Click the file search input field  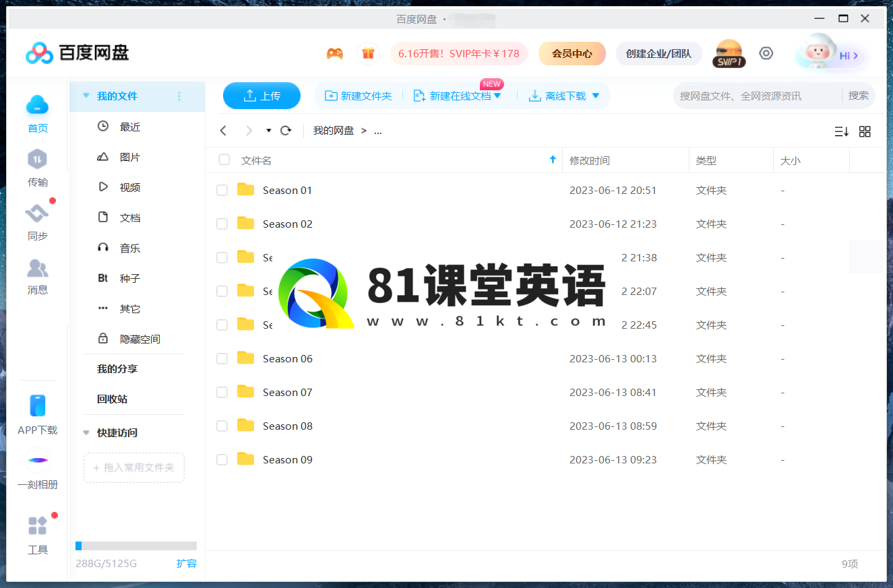(x=758, y=96)
